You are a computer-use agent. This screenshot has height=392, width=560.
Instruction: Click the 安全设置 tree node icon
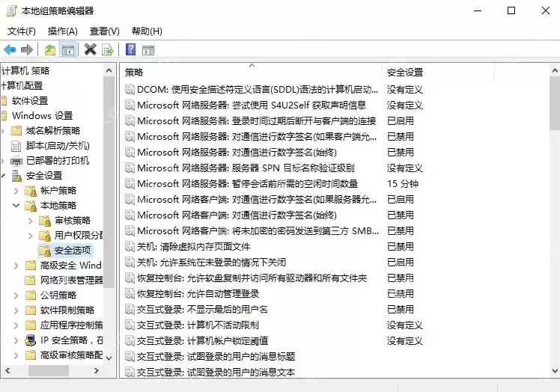coord(16,176)
